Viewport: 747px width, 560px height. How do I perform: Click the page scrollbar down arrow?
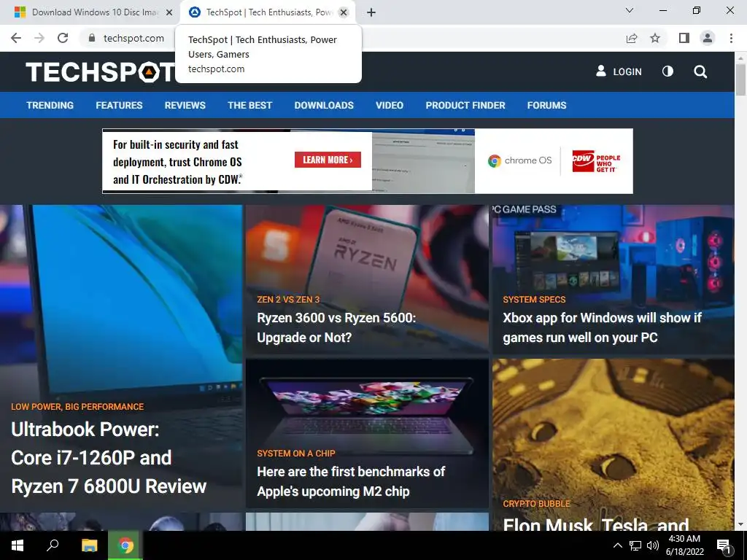tap(741, 525)
